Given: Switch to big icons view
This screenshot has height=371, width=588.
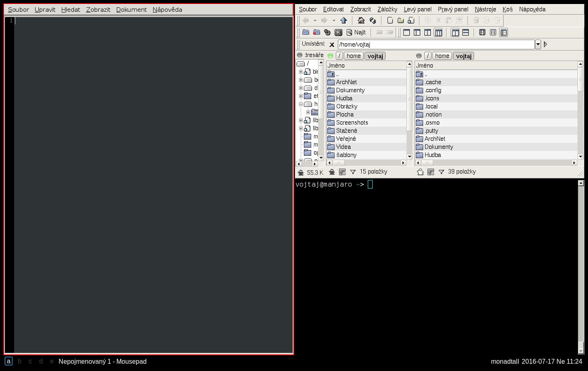Looking at the screenshot, I should point(482,32).
